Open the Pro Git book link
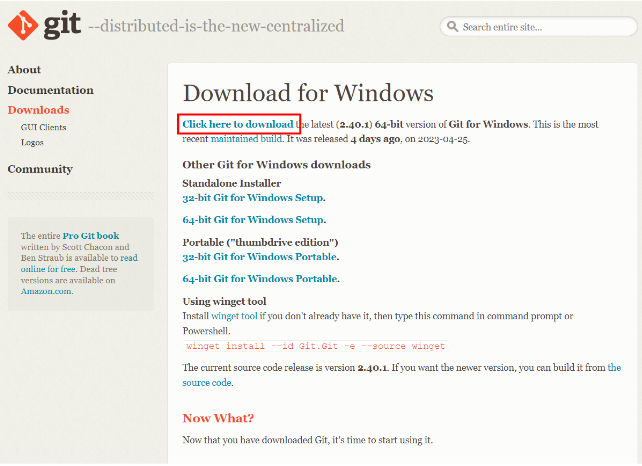The image size is (642, 466). click(91, 236)
